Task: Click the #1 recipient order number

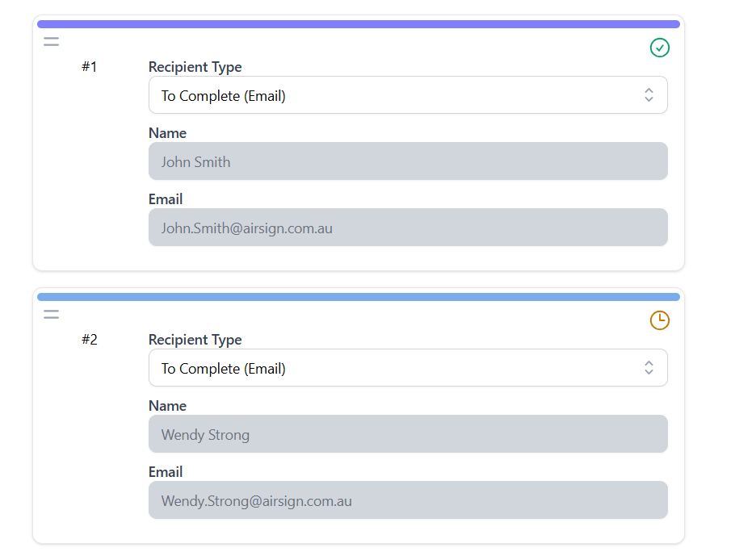Action: [89, 67]
